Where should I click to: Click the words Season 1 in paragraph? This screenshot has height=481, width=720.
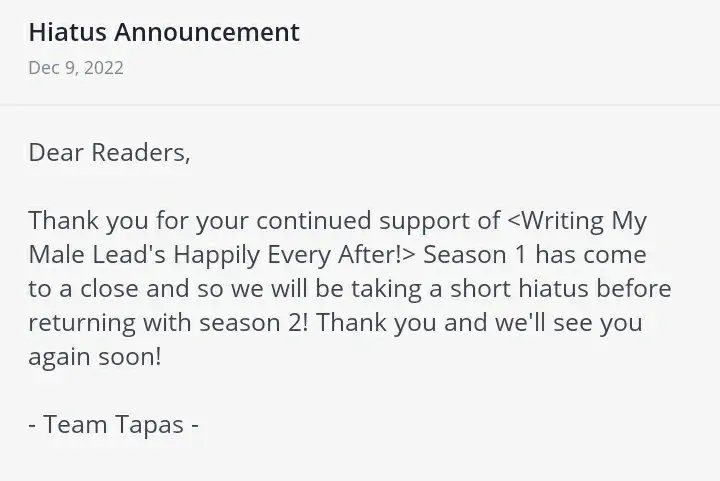474,254
